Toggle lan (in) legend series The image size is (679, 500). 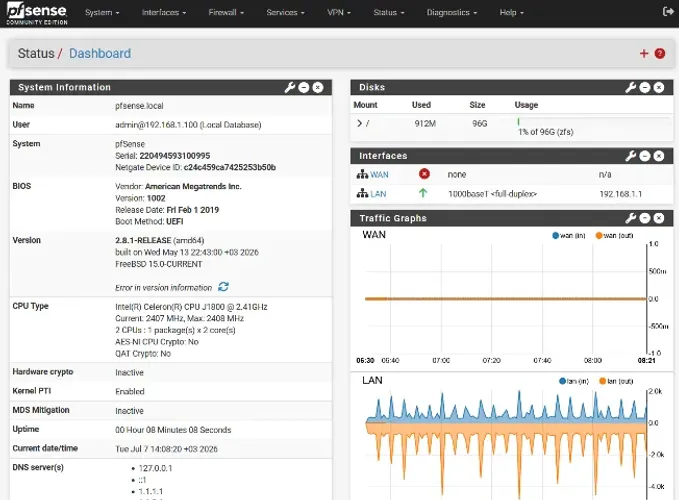(x=574, y=381)
